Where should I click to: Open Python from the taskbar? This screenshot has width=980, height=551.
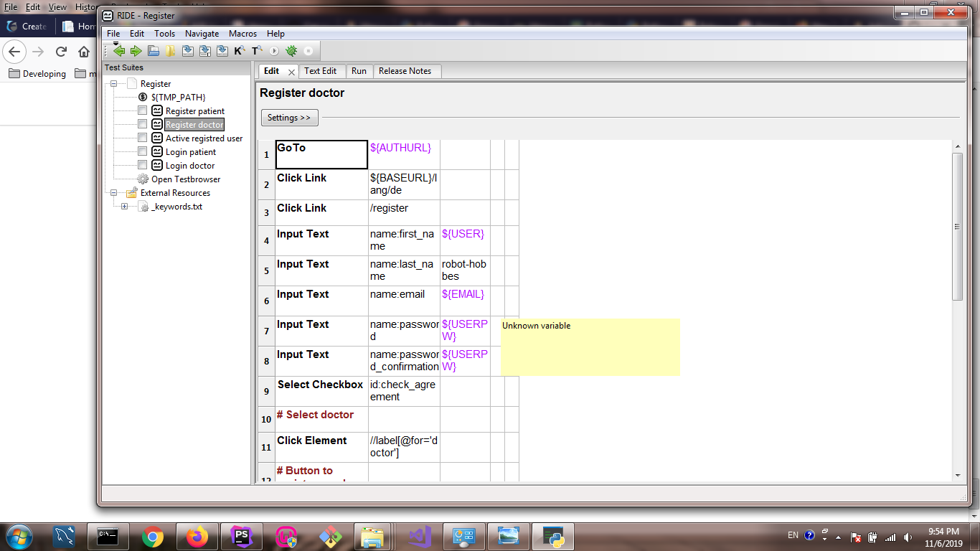coord(554,535)
